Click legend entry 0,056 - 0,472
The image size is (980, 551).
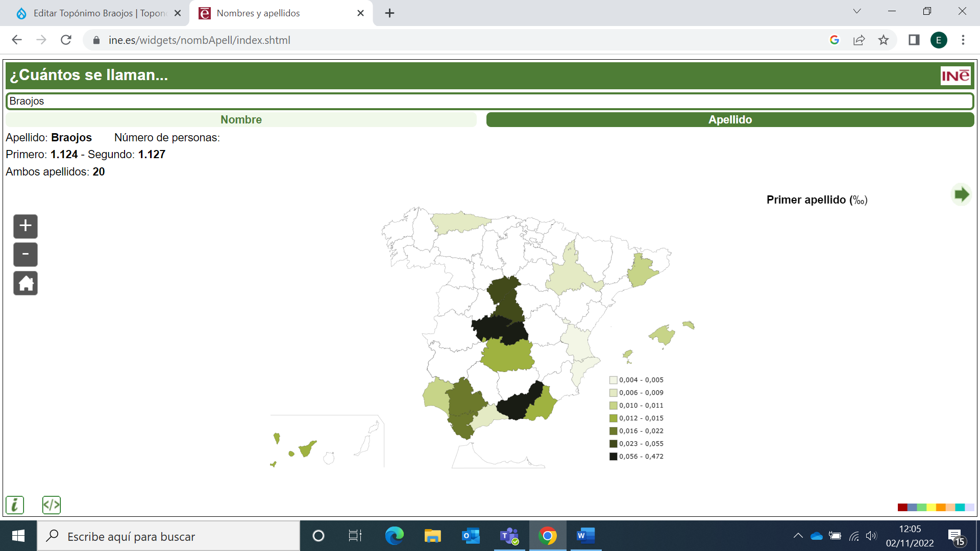[x=636, y=457]
